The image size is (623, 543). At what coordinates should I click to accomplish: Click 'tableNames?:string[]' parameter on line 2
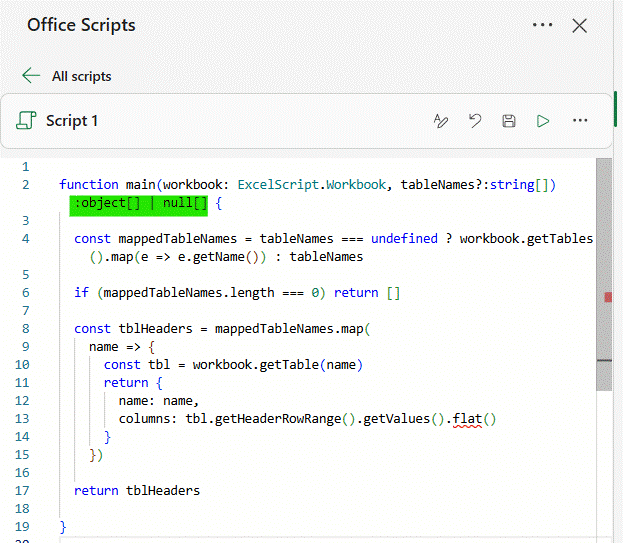pyautogui.click(x=474, y=185)
